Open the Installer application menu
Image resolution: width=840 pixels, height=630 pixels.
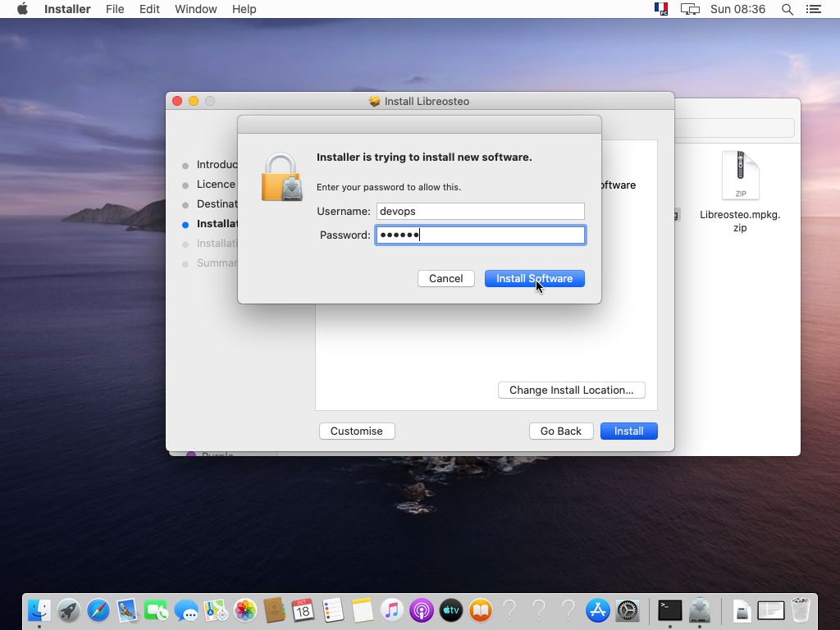point(67,9)
